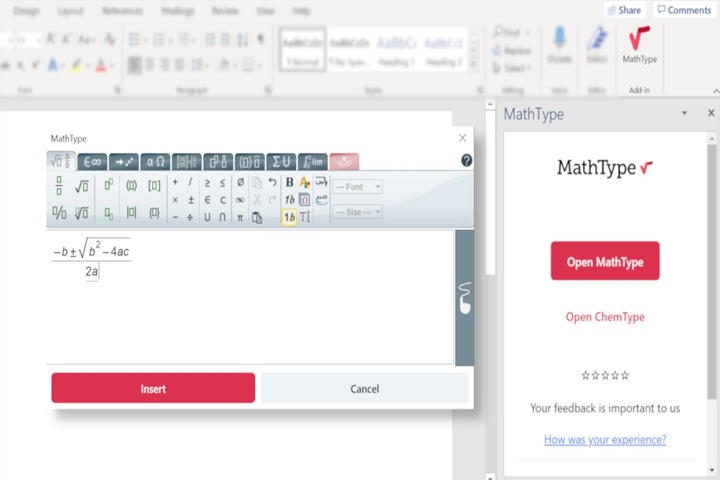Open MathType help question mark
Screen dimensions: 720x480
click(x=467, y=160)
